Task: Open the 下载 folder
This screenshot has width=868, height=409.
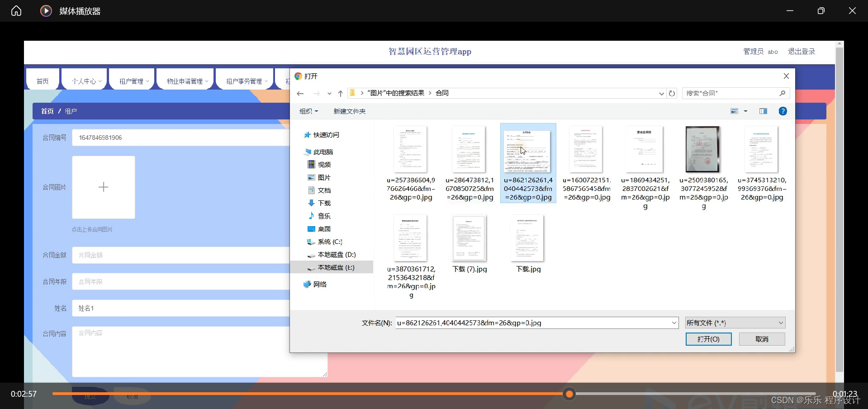Action: click(x=319, y=203)
